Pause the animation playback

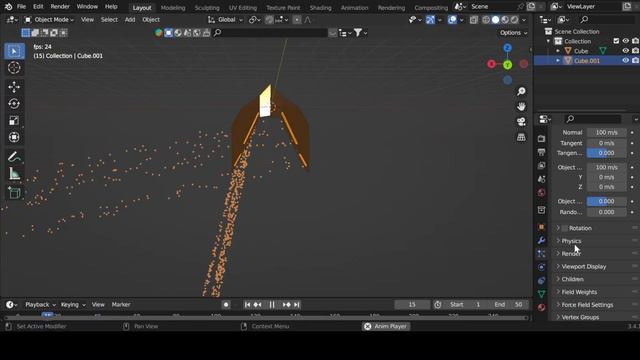(x=272, y=304)
